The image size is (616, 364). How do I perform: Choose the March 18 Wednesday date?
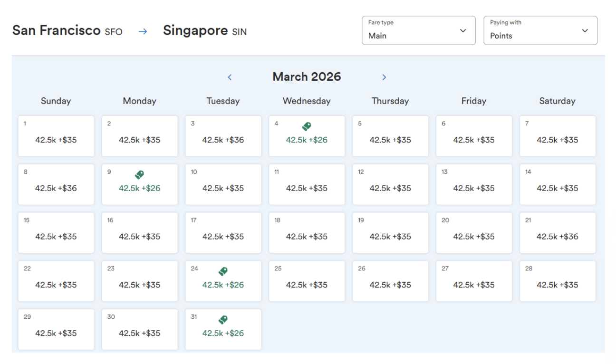click(x=307, y=233)
